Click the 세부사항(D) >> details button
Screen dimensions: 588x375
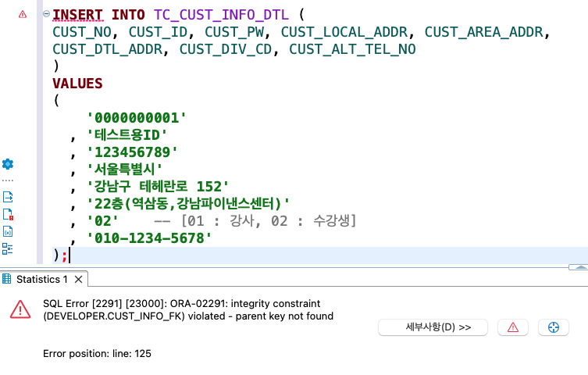433,327
